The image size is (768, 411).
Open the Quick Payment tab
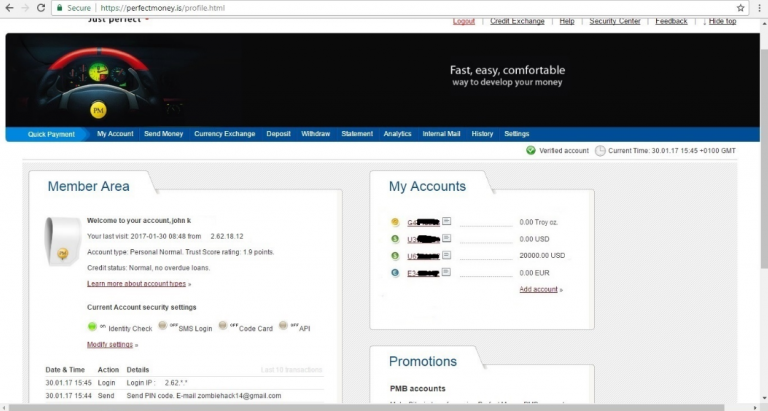(x=51, y=134)
